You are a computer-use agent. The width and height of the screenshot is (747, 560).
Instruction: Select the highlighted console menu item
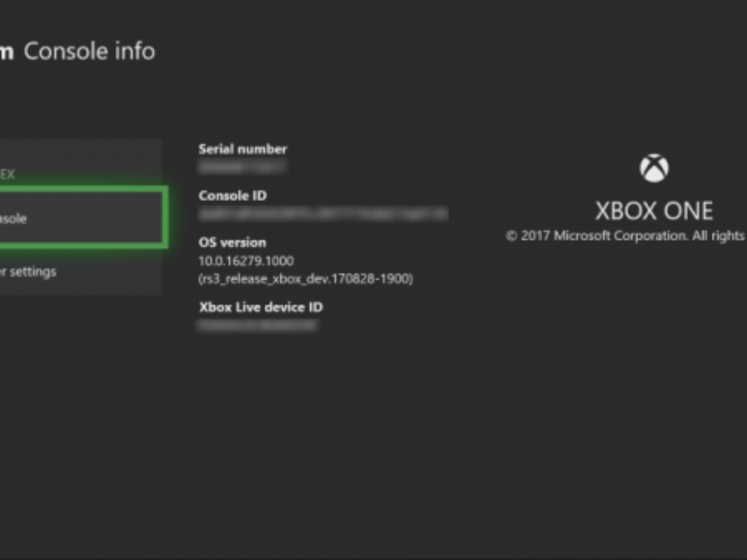pos(83,218)
